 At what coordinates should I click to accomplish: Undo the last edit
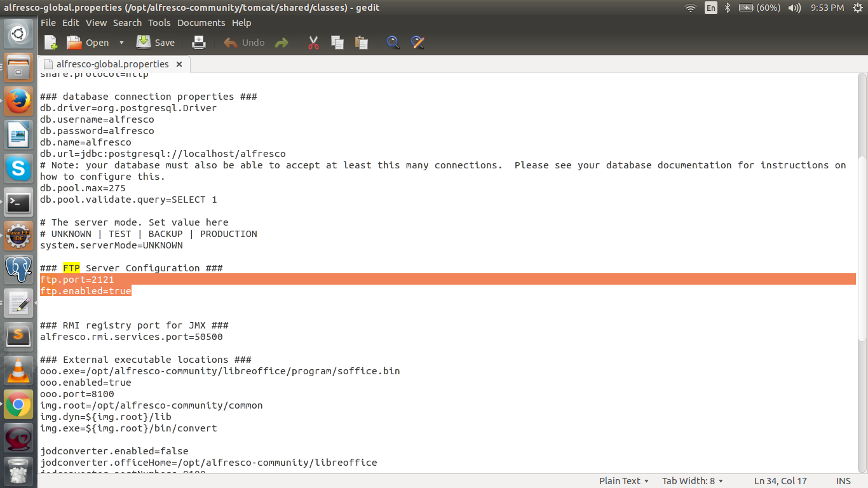tap(244, 43)
